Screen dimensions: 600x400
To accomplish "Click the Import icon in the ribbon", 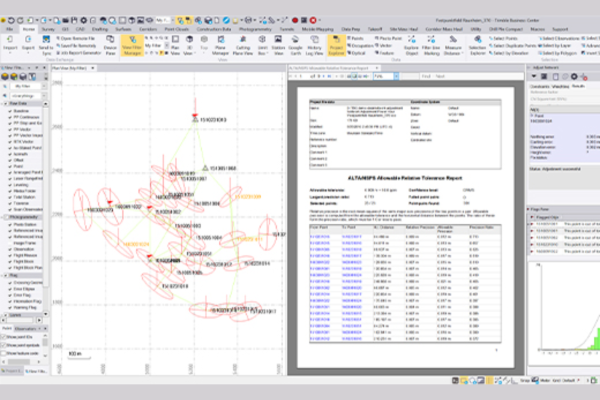I will pyautogui.click(x=8, y=38).
